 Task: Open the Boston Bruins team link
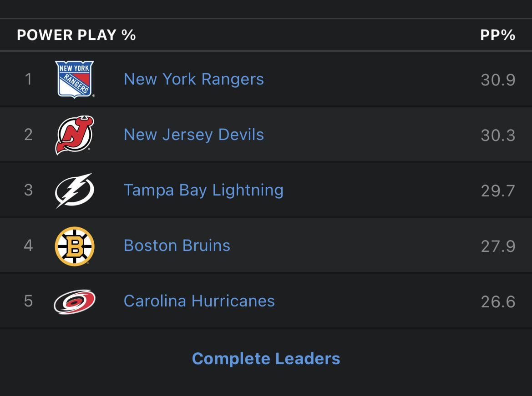(x=177, y=246)
